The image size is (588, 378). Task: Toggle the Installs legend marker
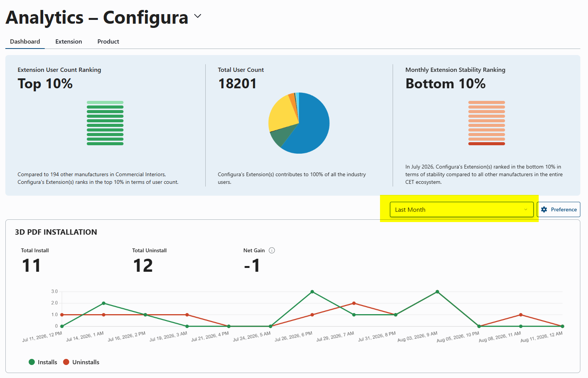pos(32,362)
